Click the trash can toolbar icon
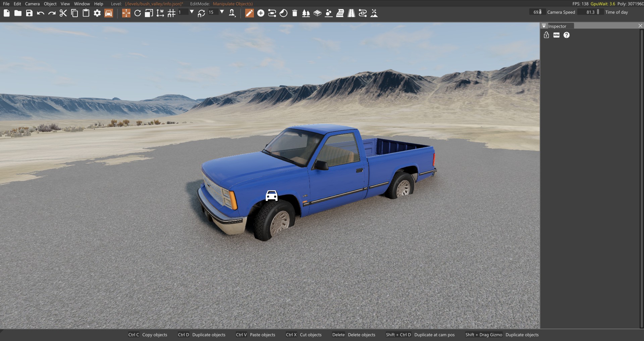This screenshot has width=644, height=341. pyautogui.click(x=295, y=13)
